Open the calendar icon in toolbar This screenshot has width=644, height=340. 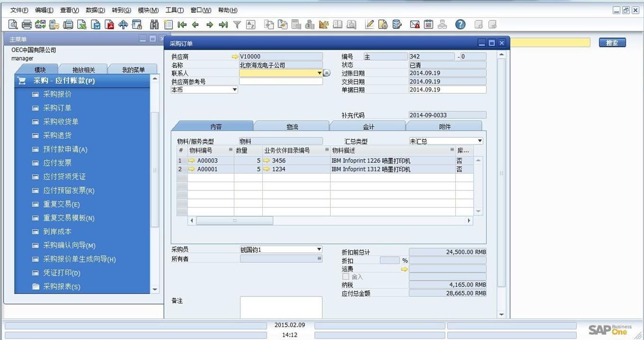click(x=428, y=25)
